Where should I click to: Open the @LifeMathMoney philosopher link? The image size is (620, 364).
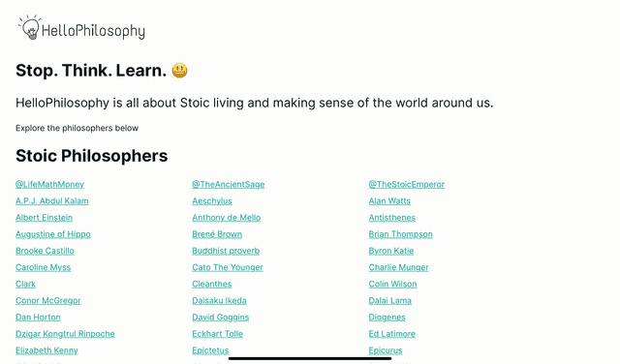click(x=49, y=184)
